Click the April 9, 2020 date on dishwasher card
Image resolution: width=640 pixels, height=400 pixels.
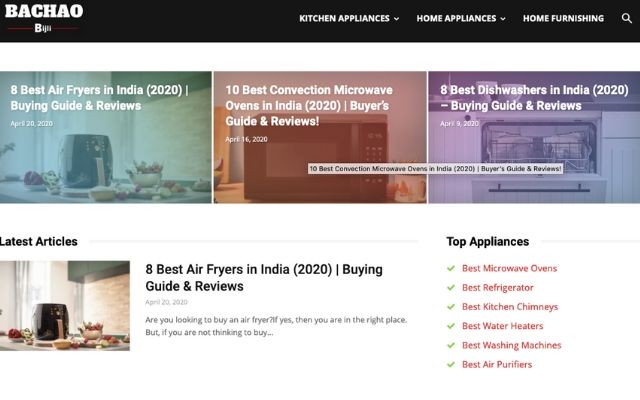coord(459,123)
